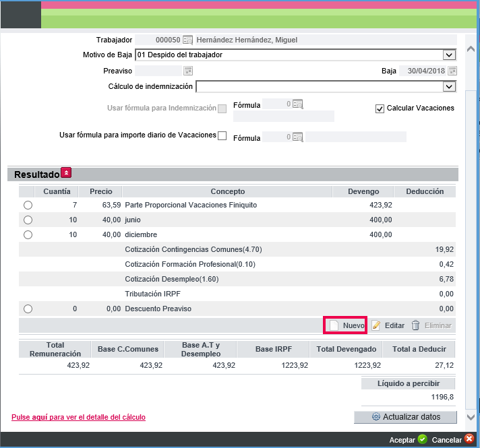Click Nuevo to add a concept
This screenshot has width=480, height=448.
[346, 325]
